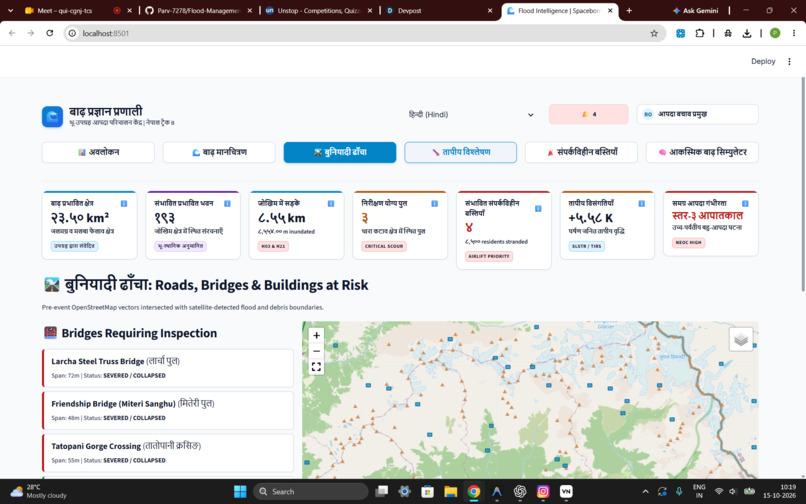The width and height of the screenshot is (806, 504).
Task: Click the Flood Intelligence app logo
Action: click(x=52, y=116)
